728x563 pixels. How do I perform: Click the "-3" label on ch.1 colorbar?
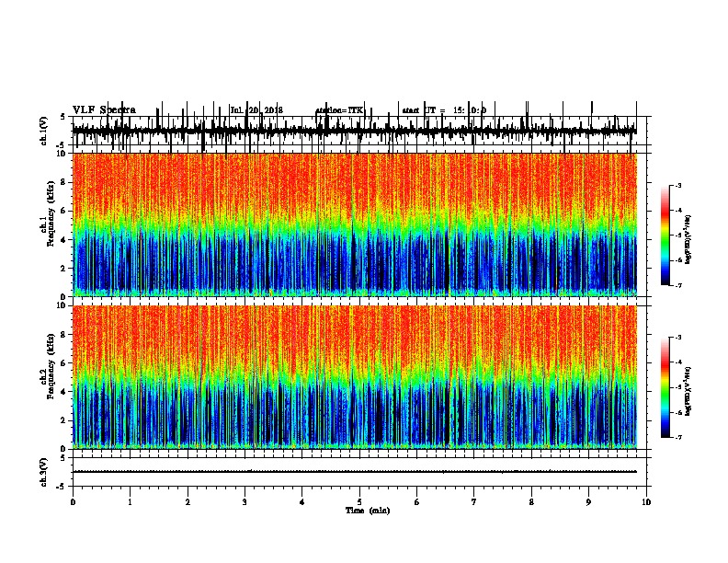click(x=677, y=185)
